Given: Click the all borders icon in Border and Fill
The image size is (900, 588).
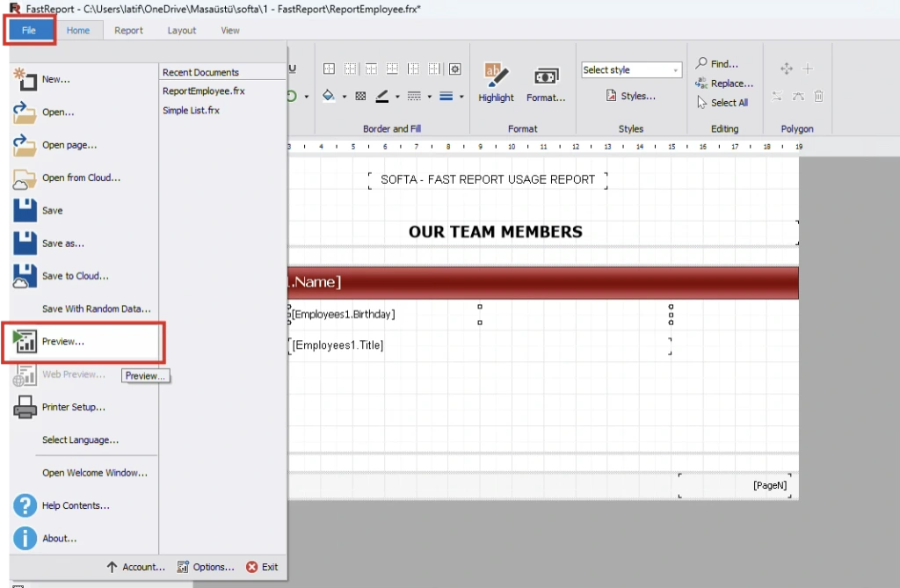Looking at the screenshot, I should click(329, 69).
